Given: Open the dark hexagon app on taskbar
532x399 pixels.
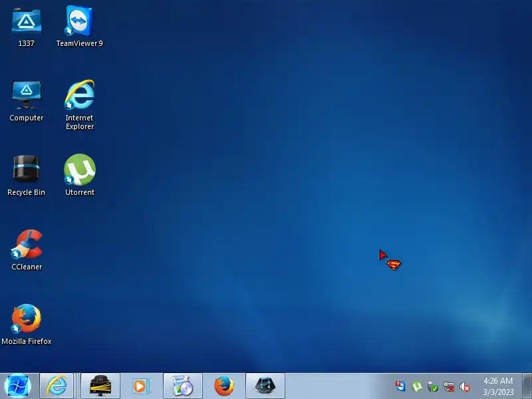Looking at the screenshot, I should [265, 386].
